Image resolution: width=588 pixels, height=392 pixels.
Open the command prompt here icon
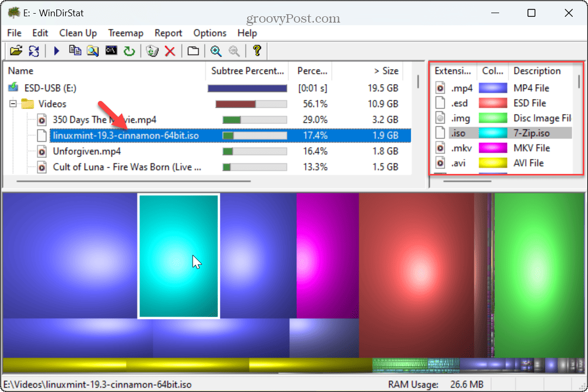coord(111,51)
